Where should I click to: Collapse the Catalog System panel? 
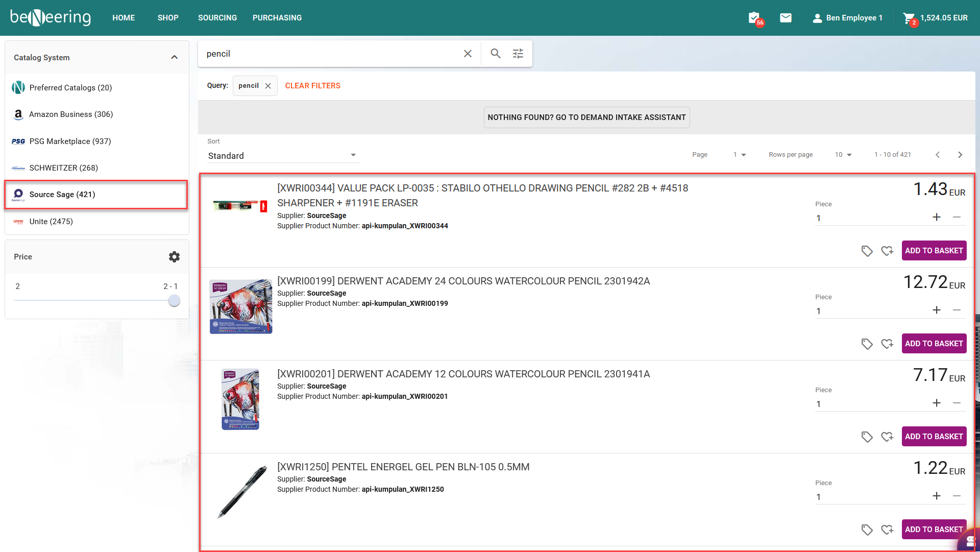174,57
